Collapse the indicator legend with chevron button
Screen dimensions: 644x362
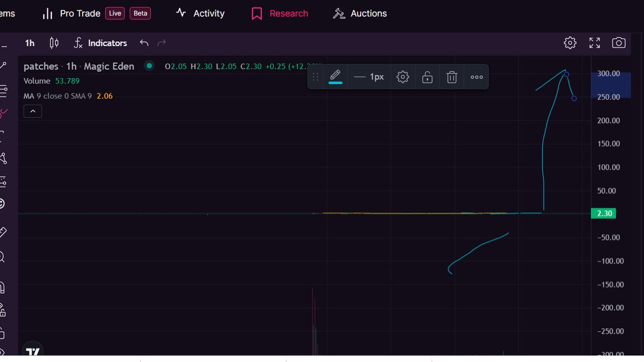click(x=33, y=111)
